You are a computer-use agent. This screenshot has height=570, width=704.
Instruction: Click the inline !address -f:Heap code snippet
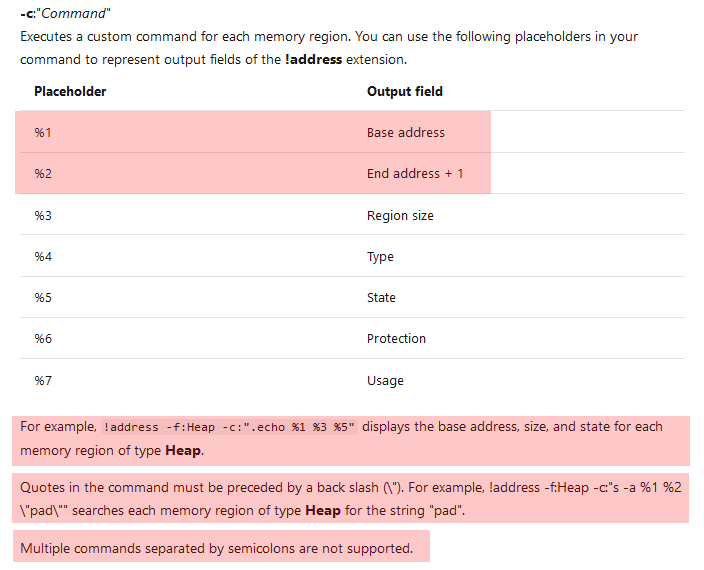coord(229,427)
